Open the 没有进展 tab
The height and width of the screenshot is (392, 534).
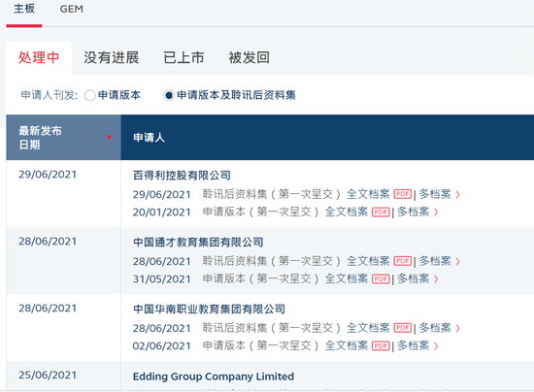tap(112, 57)
